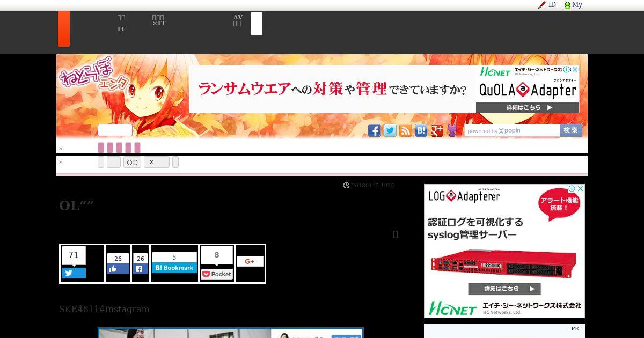
Task: Click the search box powered by popIn
Action: coord(512,130)
